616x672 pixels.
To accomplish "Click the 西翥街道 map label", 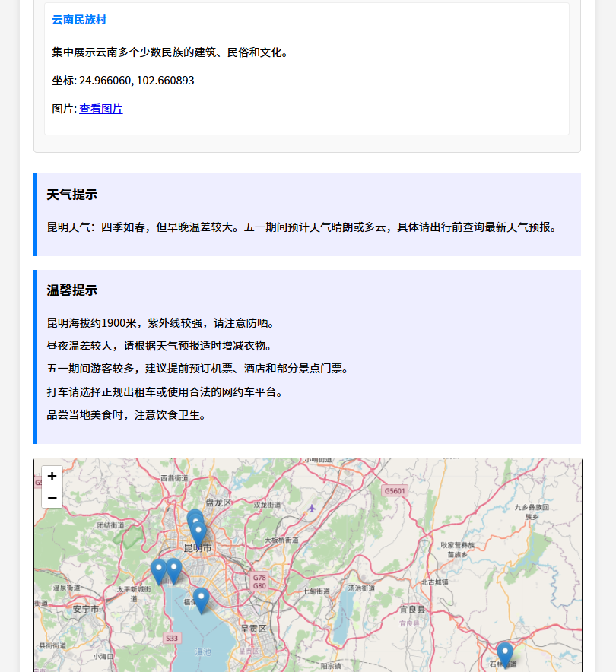I will point(174,477).
